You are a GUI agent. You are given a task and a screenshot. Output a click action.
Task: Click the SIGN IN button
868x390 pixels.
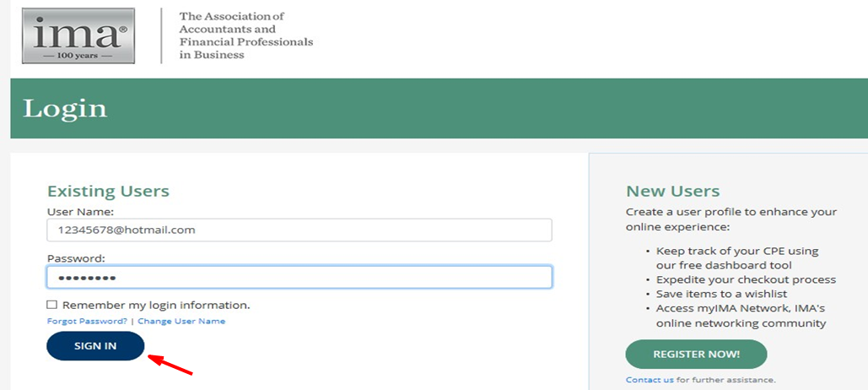96,346
